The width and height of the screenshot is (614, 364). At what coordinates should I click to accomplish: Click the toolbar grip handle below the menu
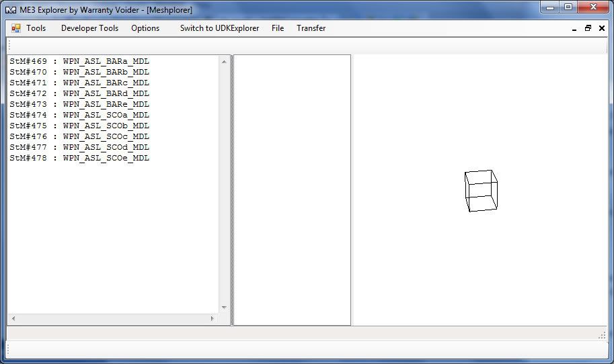(x=9, y=46)
